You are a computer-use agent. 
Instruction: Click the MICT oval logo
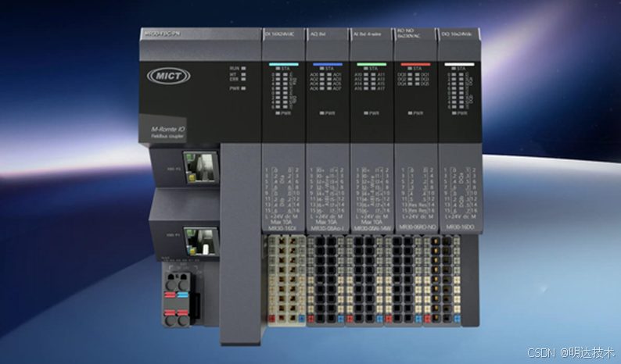(168, 76)
